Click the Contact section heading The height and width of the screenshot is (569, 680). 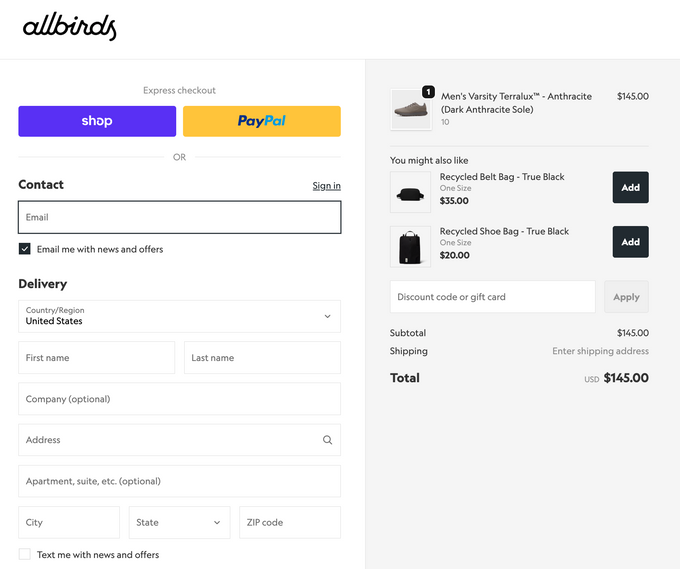[x=41, y=185]
